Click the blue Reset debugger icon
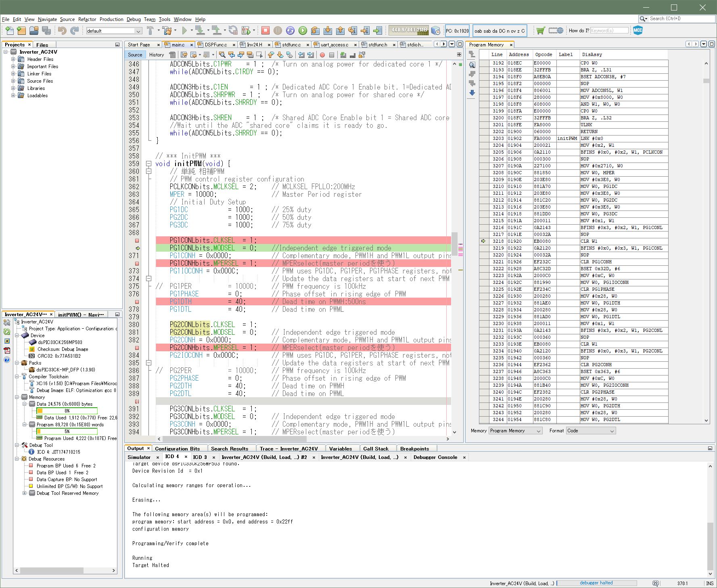717x588 pixels. [x=290, y=31]
